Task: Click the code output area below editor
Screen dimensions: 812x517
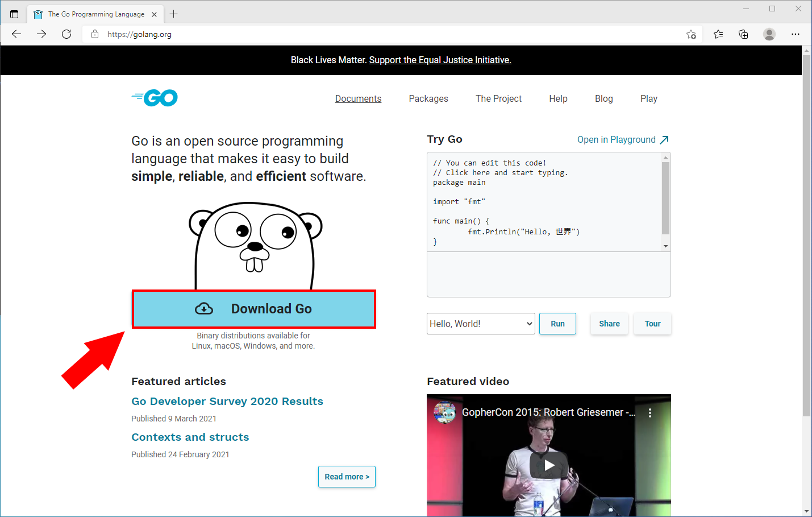Action: [549, 274]
